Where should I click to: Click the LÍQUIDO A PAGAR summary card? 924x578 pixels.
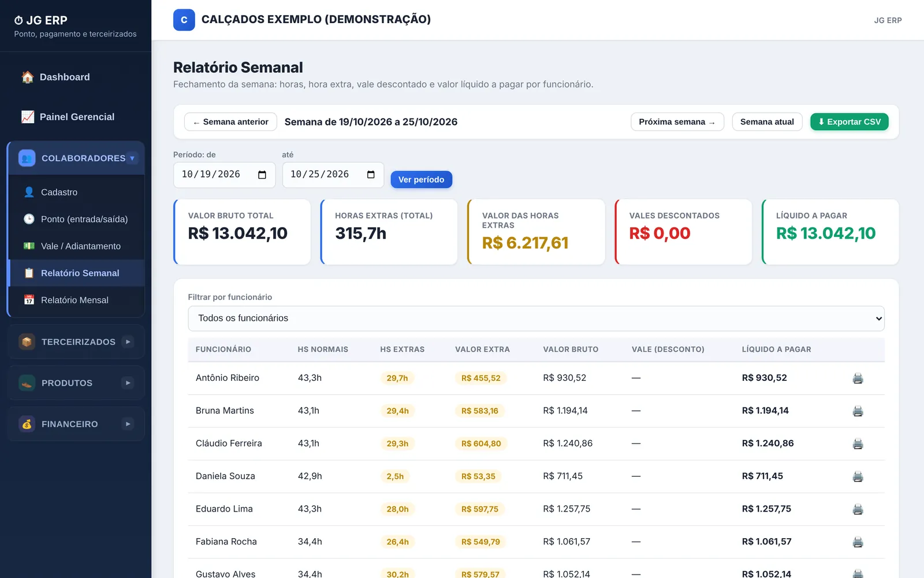coord(830,232)
